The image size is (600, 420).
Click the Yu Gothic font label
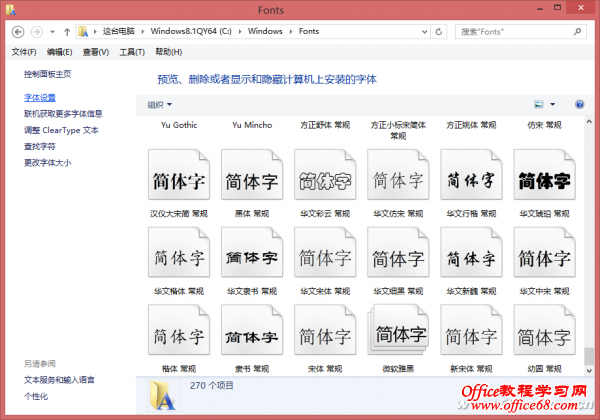(179, 125)
